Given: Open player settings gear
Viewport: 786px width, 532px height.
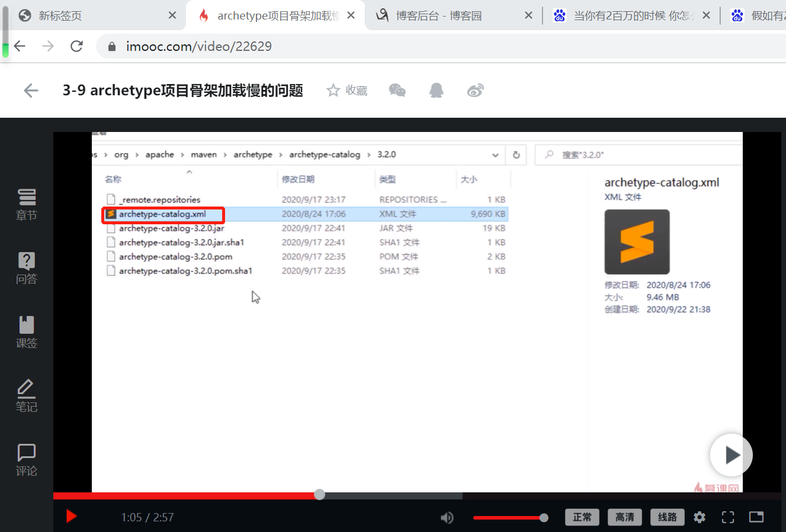Looking at the screenshot, I should [700, 517].
